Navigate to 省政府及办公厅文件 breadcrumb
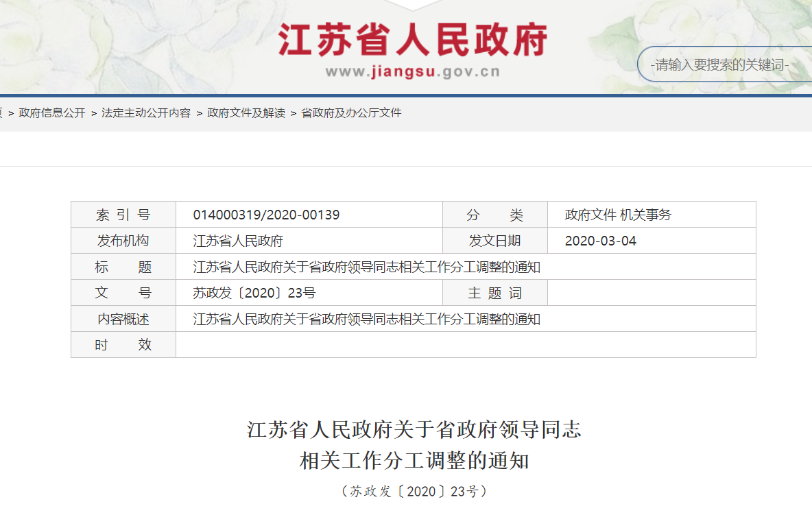Image resolution: width=812 pixels, height=528 pixels. coord(351,113)
